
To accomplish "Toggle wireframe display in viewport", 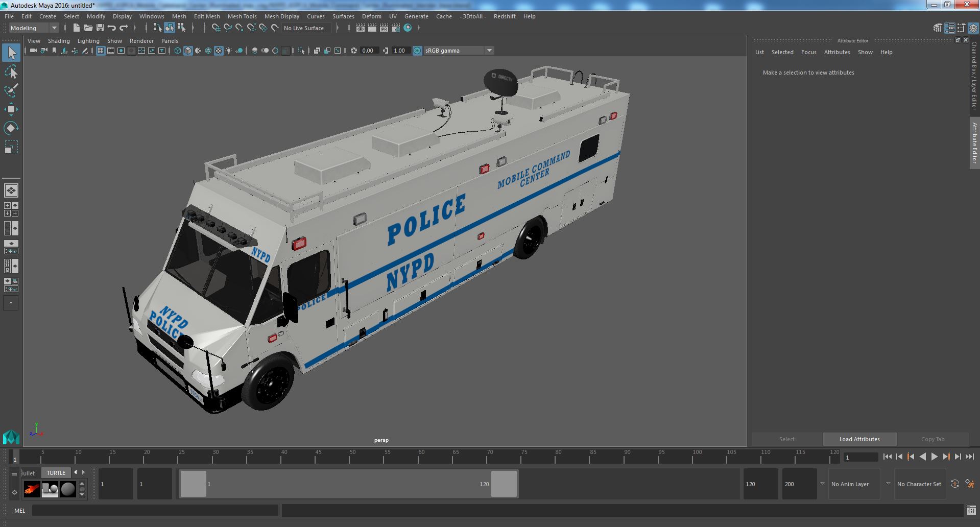I will (x=178, y=51).
